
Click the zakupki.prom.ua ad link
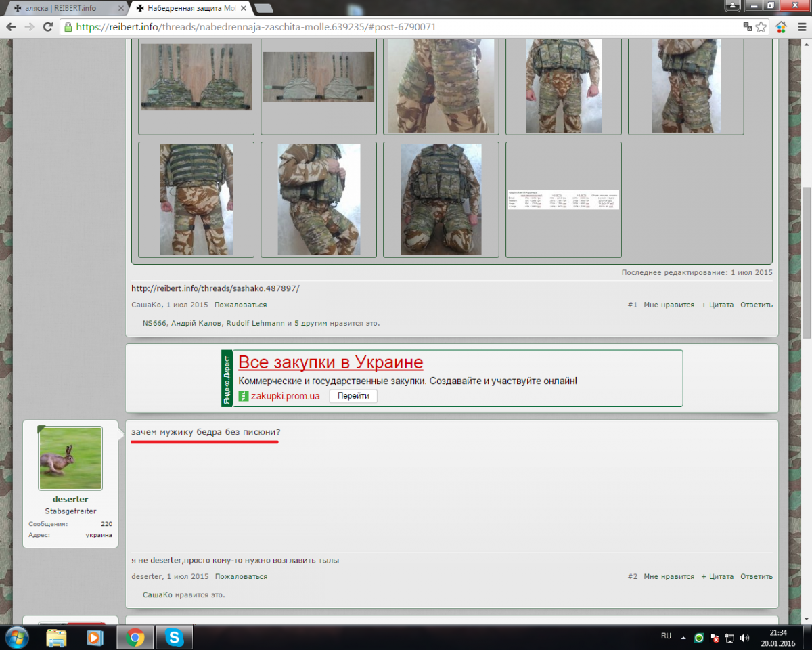pos(285,396)
